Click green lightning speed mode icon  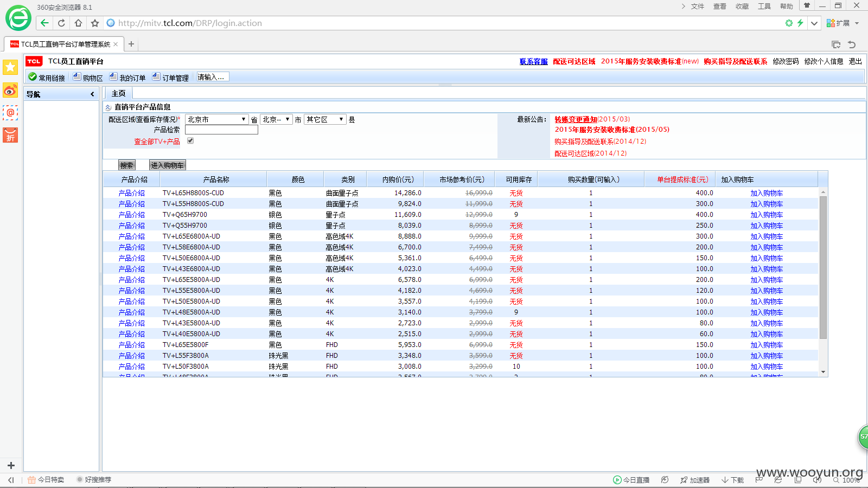tap(800, 23)
